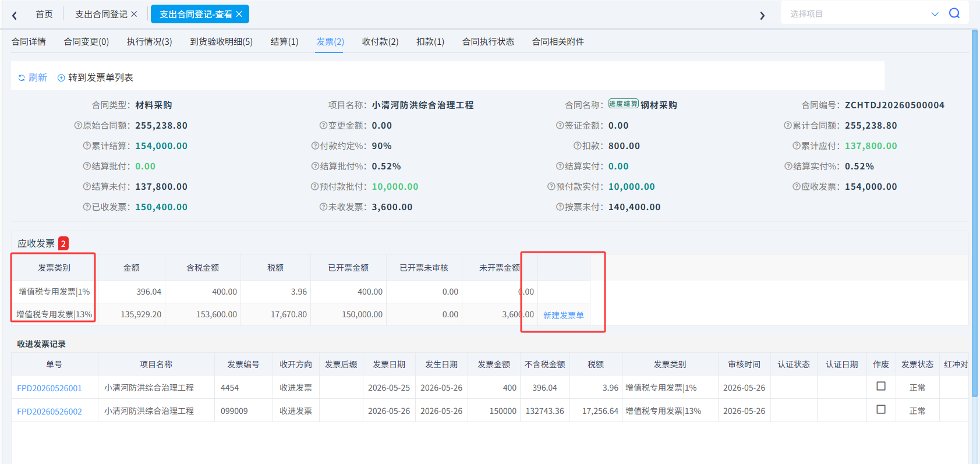Click help icon beside 扣款
Image resolution: width=980 pixels, height=464 pixels.
577,146
